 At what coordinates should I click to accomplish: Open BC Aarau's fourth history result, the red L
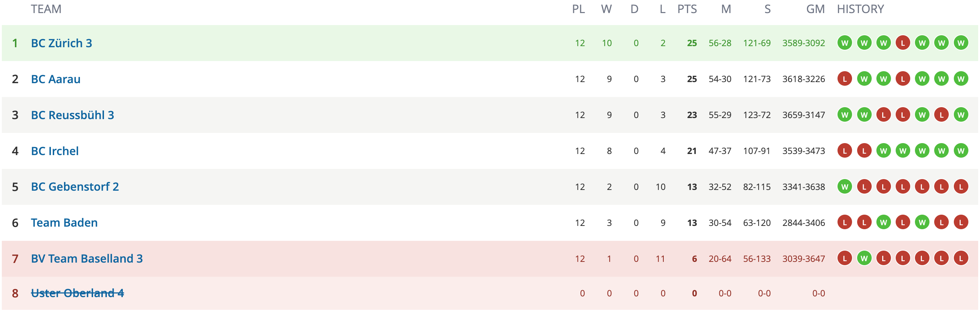pyautogui.click(x=902, y=79)
